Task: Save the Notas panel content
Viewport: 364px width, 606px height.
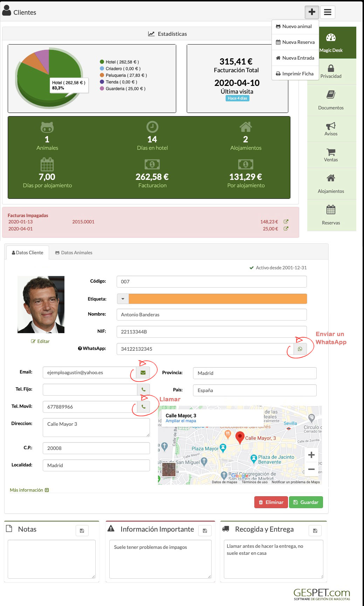Action: [x=82, y=531]
